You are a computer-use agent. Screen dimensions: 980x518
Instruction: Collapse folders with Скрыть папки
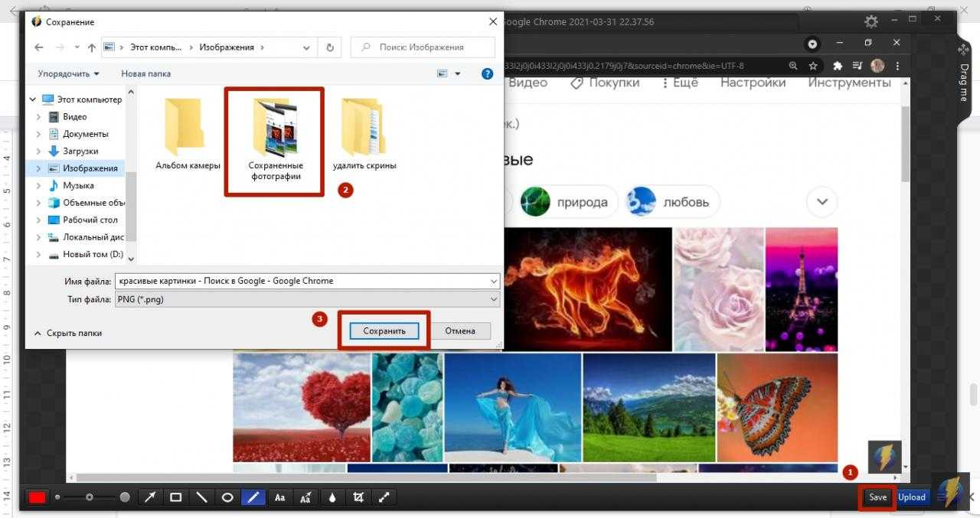(68, 334)
